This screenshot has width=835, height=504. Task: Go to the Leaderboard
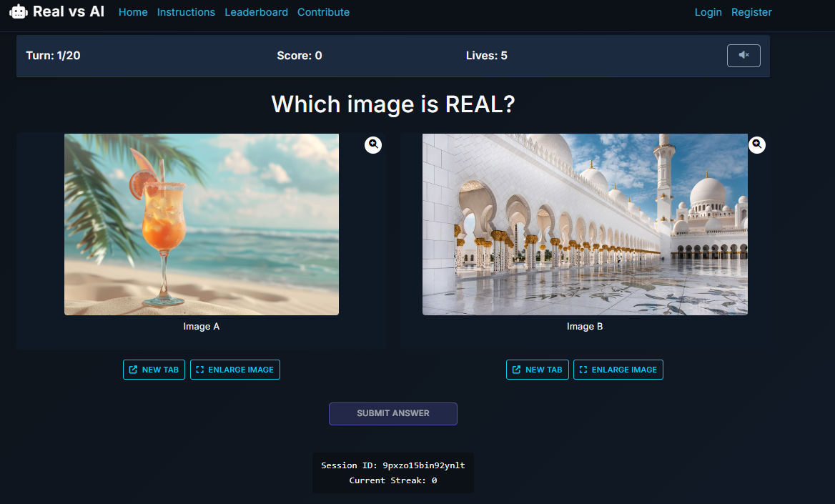pyautogui.click(x=256, y=12)
